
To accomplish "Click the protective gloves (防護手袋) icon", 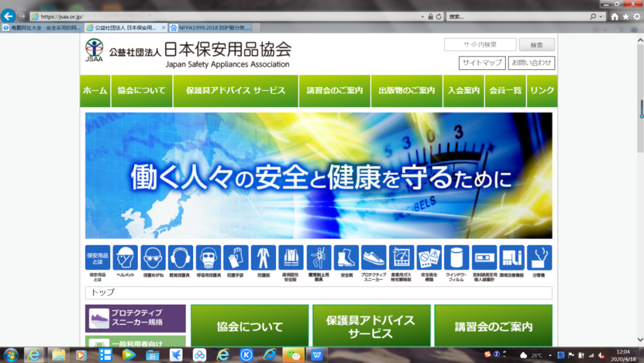I will [236, 257].
